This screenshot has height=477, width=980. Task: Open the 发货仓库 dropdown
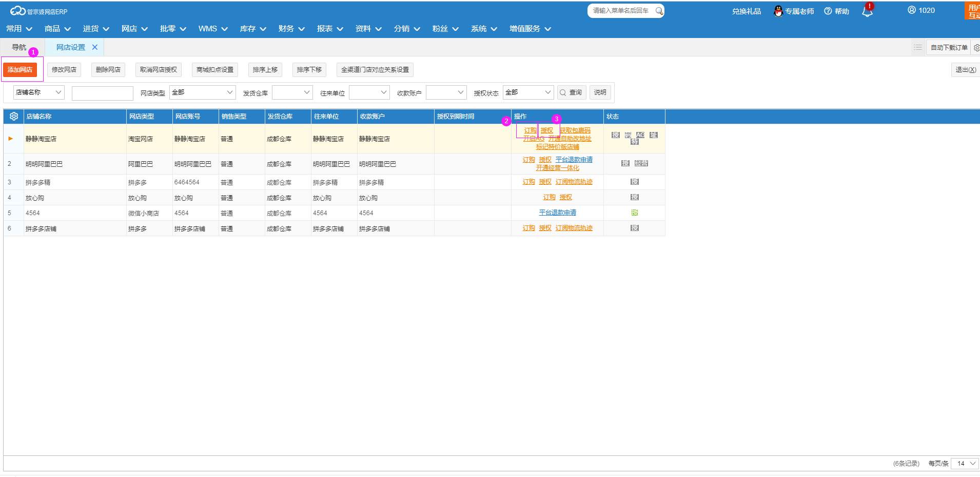pos(292,92)
